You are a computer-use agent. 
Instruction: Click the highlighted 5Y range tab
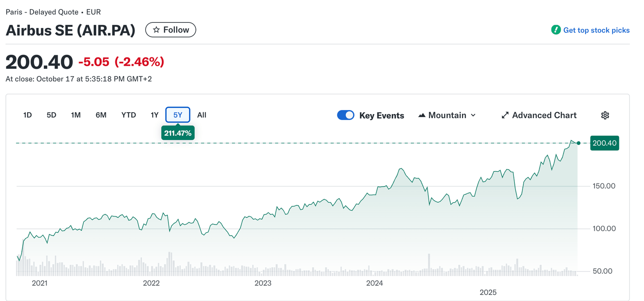[178, 115]
